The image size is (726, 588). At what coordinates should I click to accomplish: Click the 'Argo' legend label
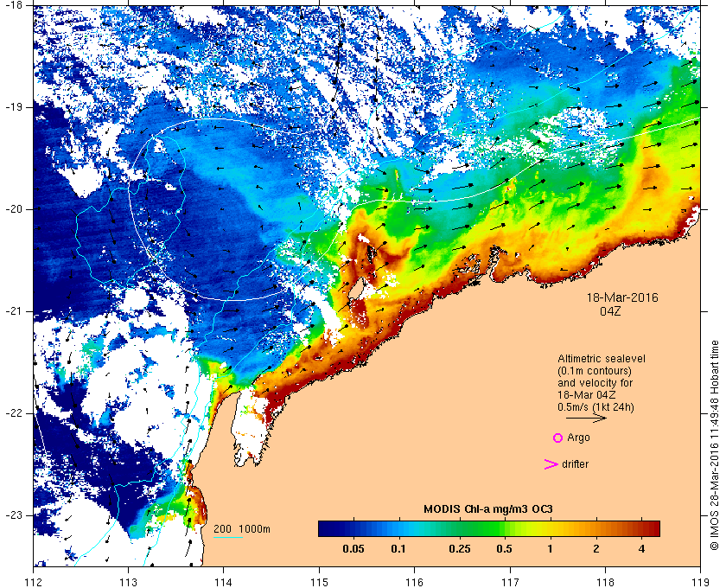pyautogui.click(x=578, y=438)
